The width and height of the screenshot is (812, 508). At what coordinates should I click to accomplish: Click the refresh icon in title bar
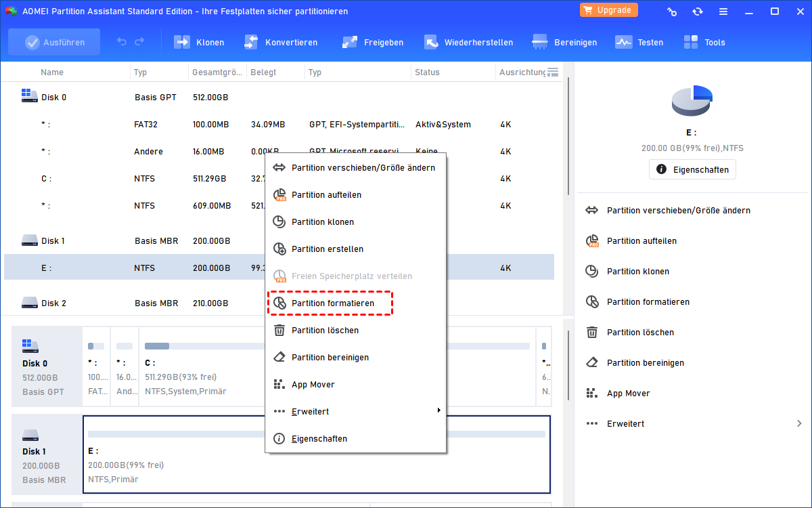pyautogui.click(x=698, y=12)
